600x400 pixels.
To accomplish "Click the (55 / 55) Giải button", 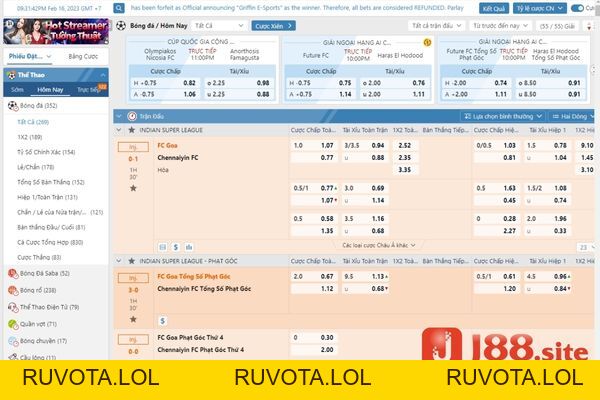I will tap(557, 26).
